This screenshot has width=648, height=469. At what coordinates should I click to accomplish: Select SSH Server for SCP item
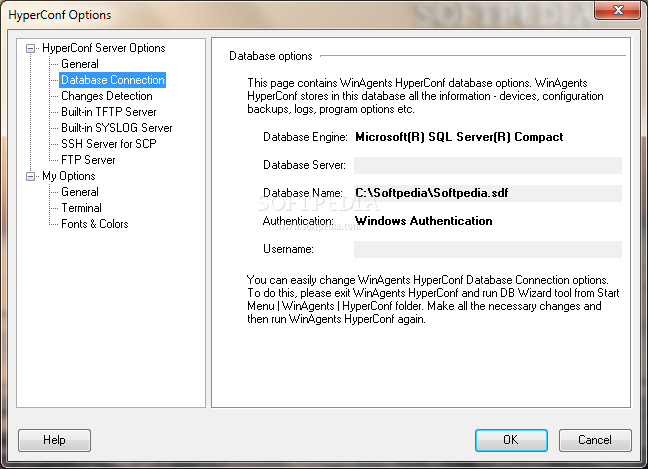(x=109, y=144)
